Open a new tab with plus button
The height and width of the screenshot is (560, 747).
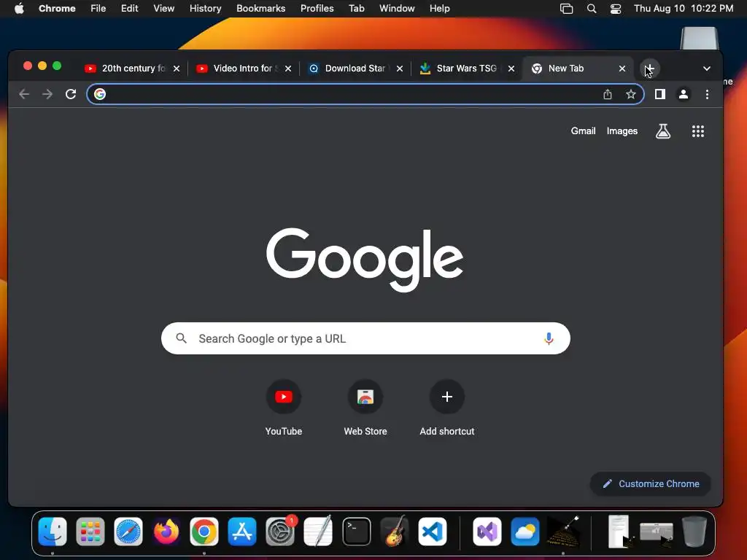(x=649, y=69)
